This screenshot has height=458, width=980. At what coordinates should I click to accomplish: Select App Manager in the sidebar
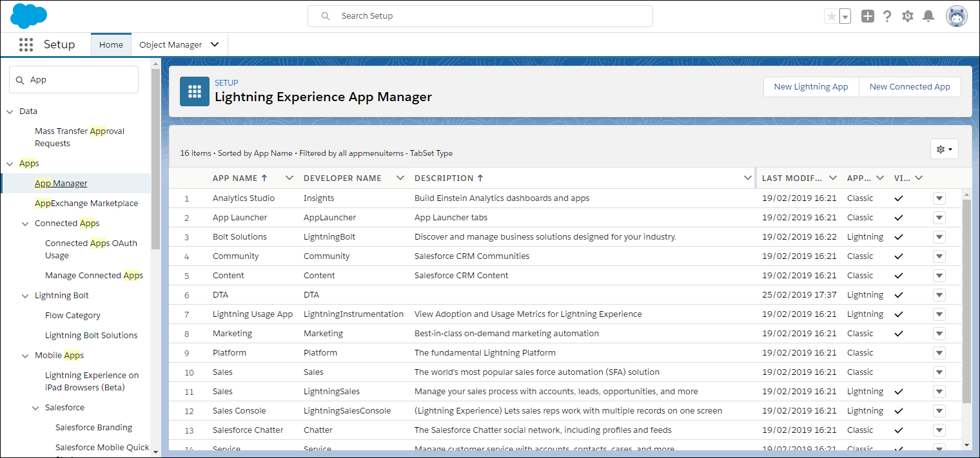point(61,183)
